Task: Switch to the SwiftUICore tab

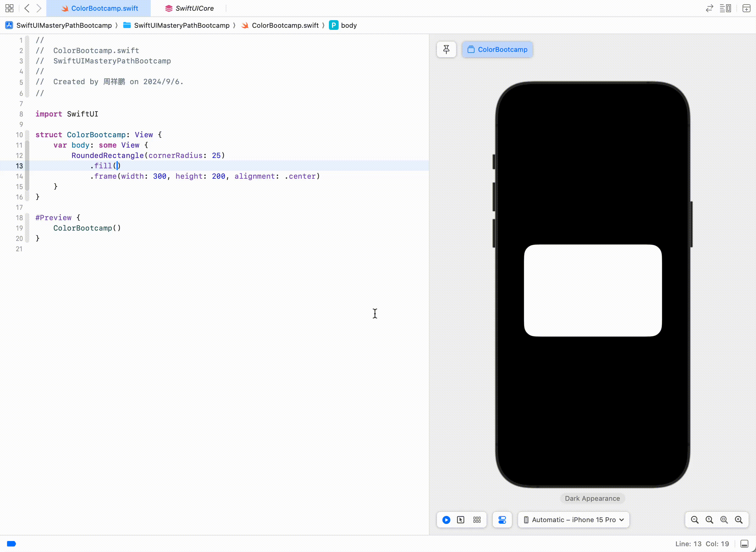Action: tap(189, 8)
